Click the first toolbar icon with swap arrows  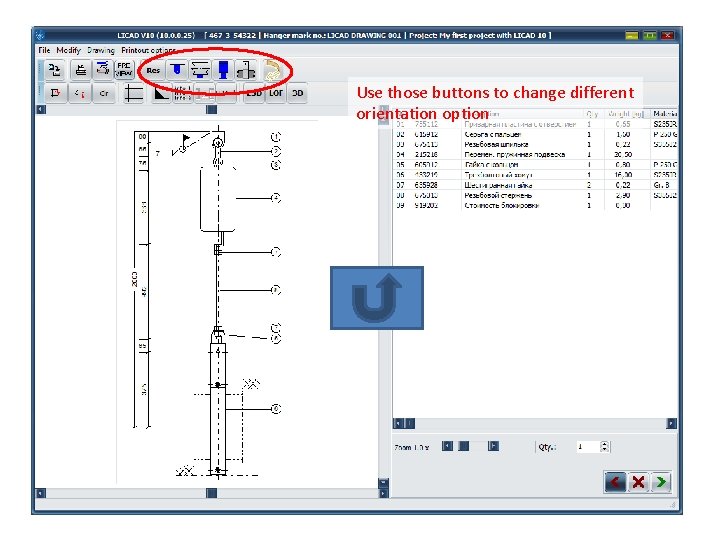[56, 70]
